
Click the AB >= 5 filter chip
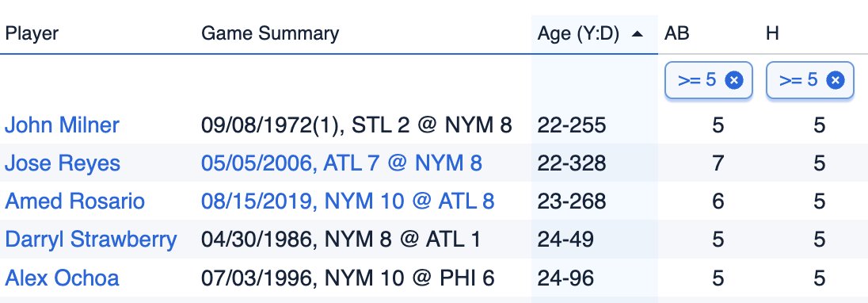(x=709, y=81)
